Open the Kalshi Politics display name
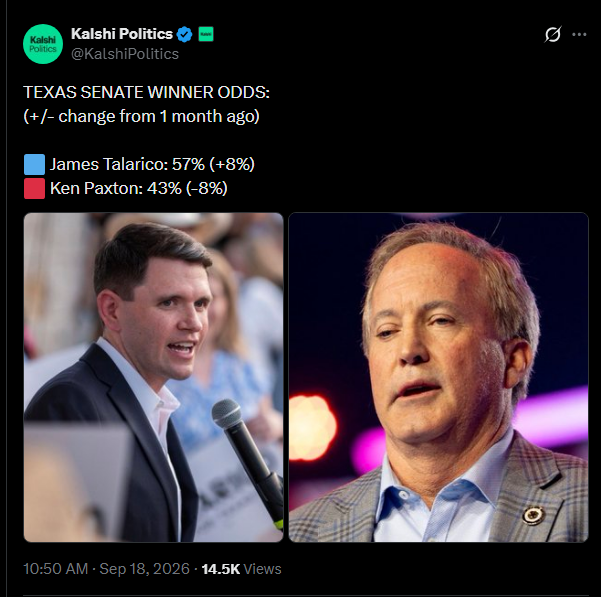This screenshot has width=601, height=597. tap(122, 34)
